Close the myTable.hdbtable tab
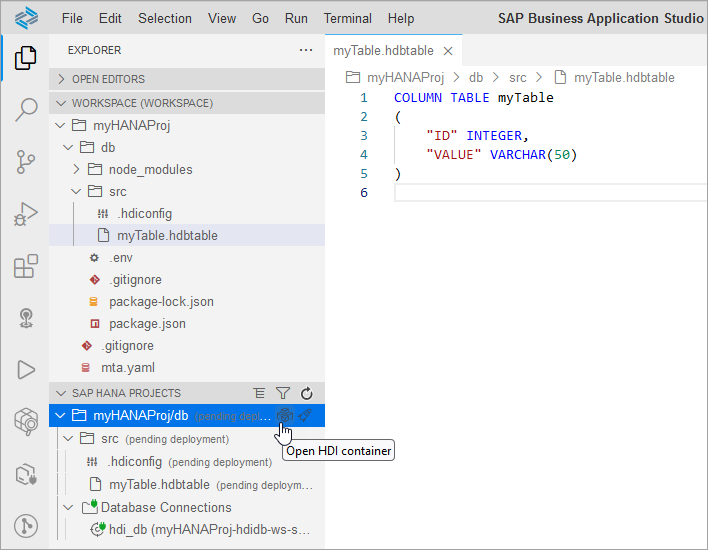Viewport: 708px width, 550px height. [x=448, y=51]
